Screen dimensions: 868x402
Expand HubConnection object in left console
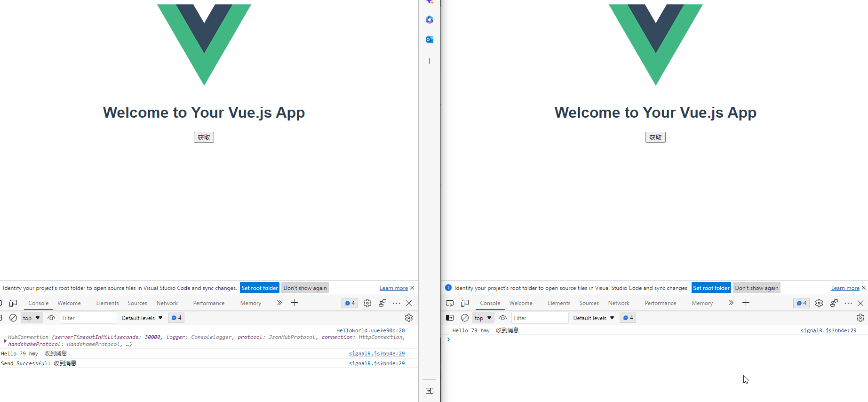pos(5,340)
